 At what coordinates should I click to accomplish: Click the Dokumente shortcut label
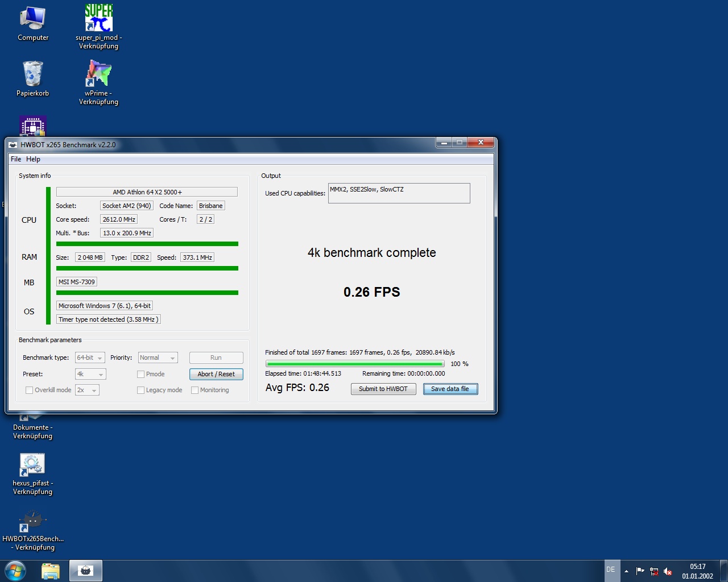tap(32, 431)
